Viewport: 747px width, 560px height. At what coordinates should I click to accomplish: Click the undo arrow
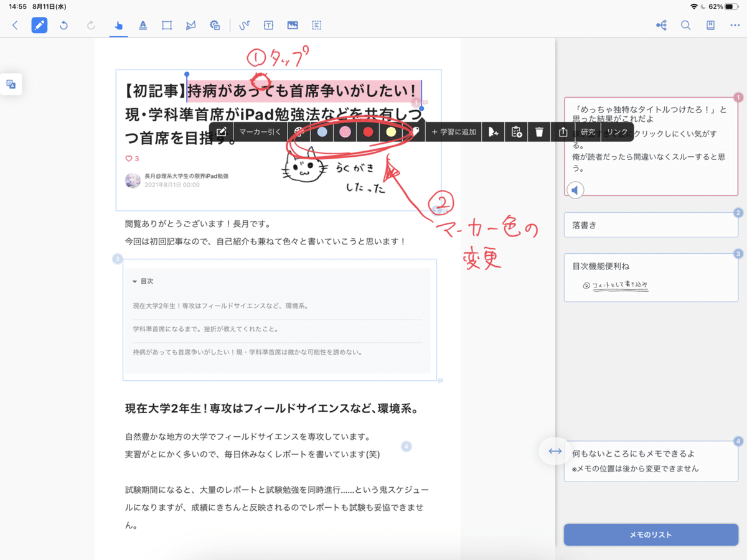click(x=63, y=26)
